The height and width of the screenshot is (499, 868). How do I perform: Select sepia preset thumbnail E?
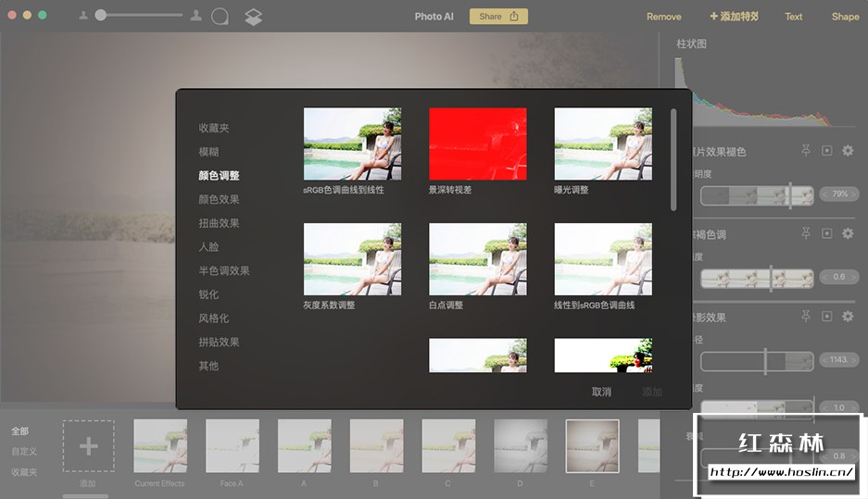click(x=592, y=446)
